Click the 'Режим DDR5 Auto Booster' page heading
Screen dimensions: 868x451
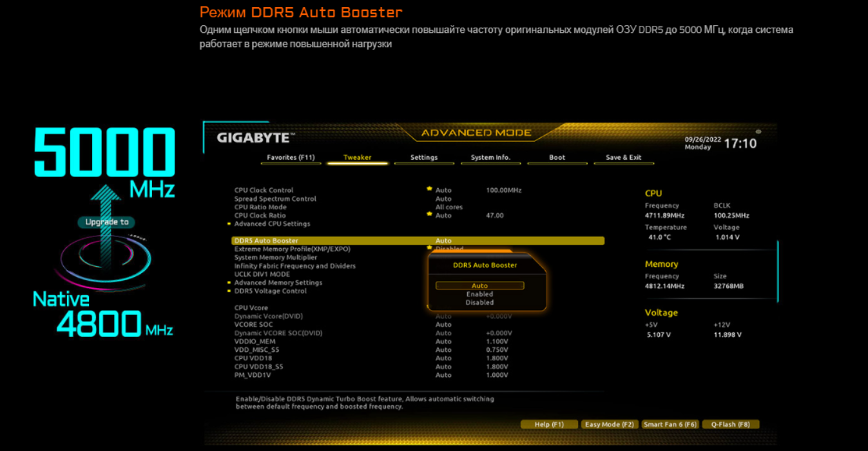(301, 12)
